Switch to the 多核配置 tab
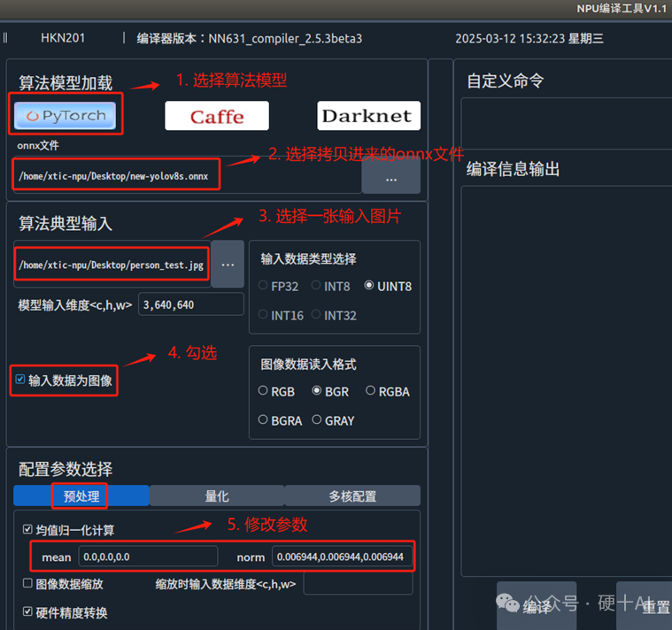This screenshot has width=672, height=630. [352, 496]
